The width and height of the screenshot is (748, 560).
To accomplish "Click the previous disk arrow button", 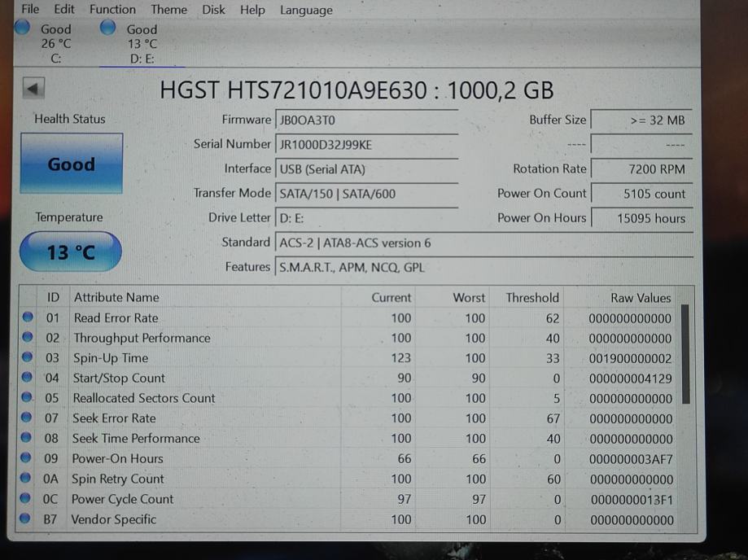I will [x=33, y=88].
